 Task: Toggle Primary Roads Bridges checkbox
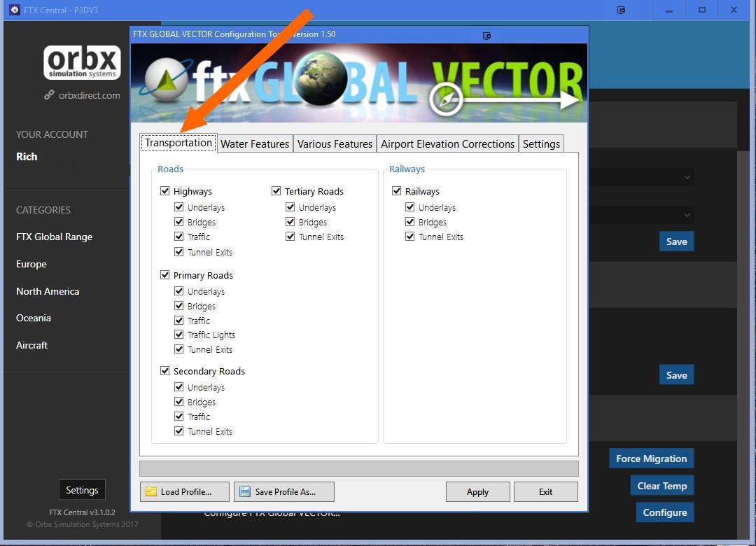[179, 306]
